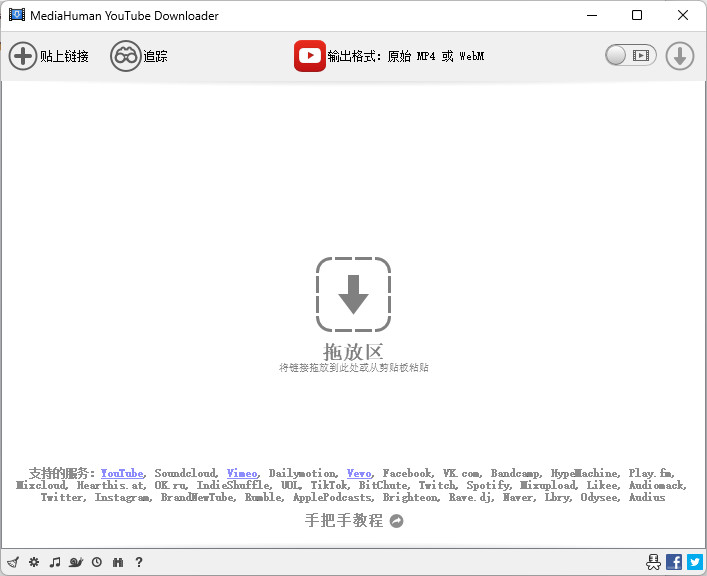Open the 手把手教程 tutorial link
The width and height of the screenshot is (707, 576).
tap(344, 521)
